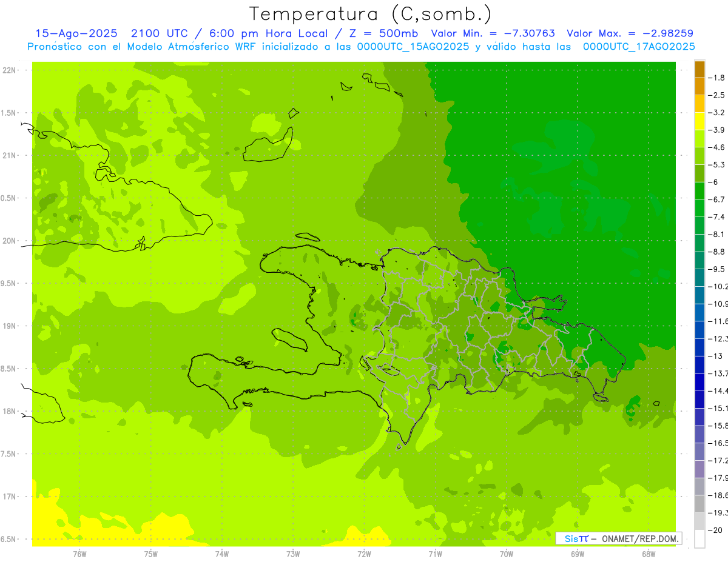Click the "-20" colorbar value
728x562 pixels.
[715, 530]
